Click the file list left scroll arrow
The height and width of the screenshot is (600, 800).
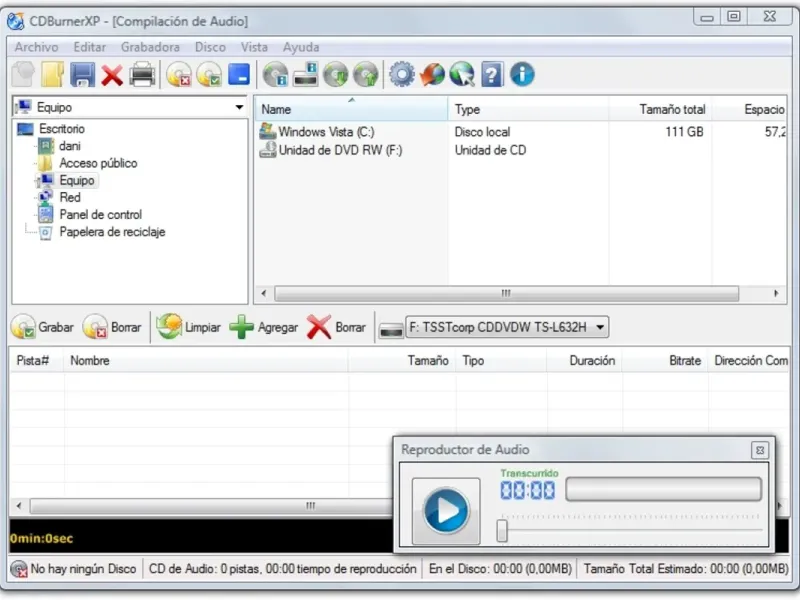pyautogui.click(x=263, y=293)
